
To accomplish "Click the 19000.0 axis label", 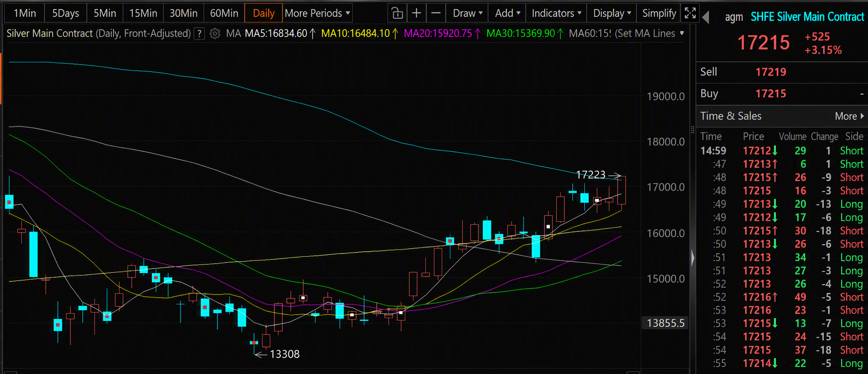I will [665, 96].
